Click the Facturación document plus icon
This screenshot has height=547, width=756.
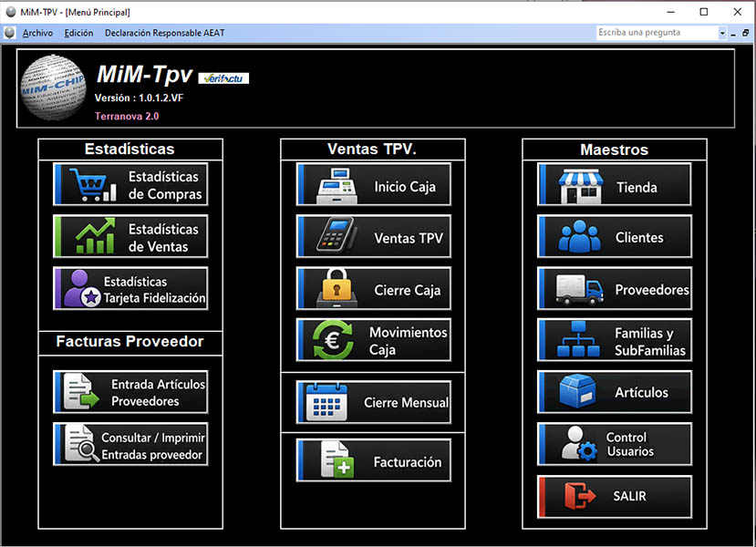(337, 459)
